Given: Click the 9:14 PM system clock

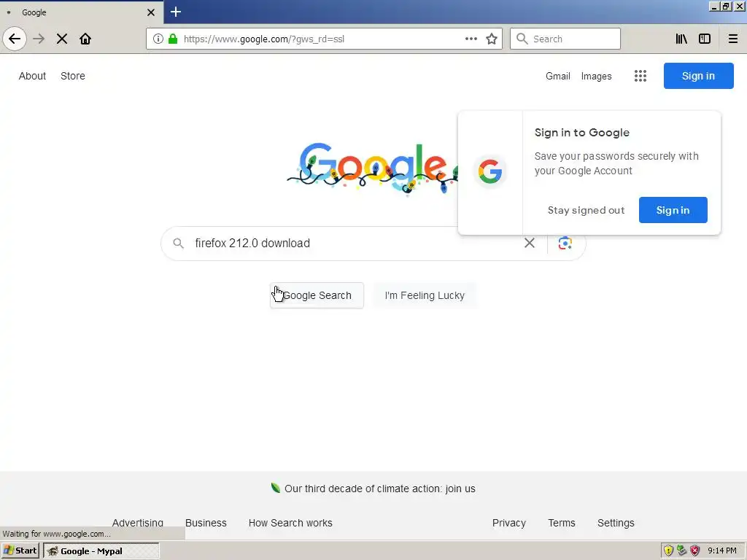Looking at the screenshot, I should pyautogui.click(x=721, y=551).
